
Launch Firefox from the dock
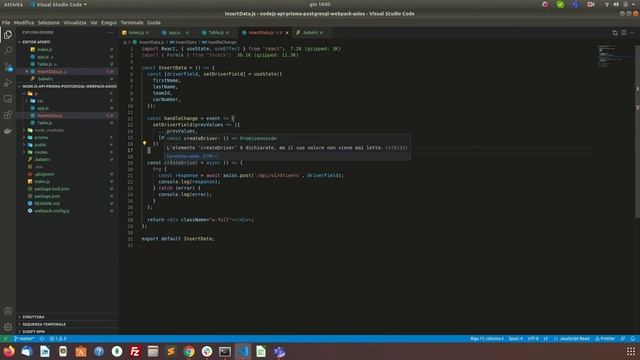click(9, 351)
